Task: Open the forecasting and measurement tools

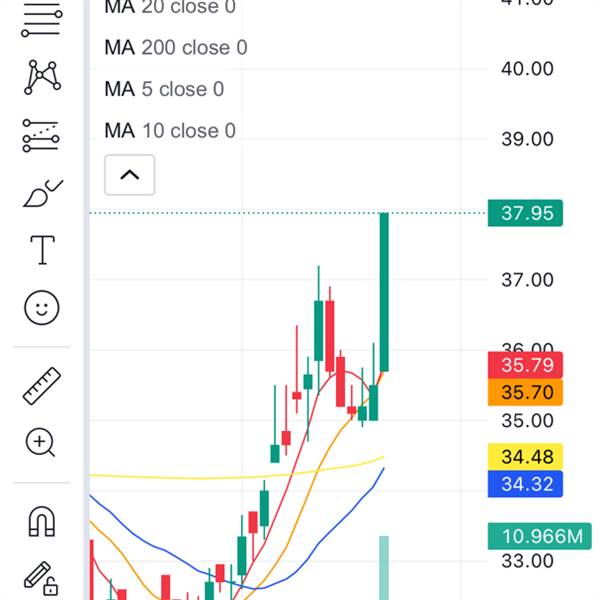Action: point(41,136)
